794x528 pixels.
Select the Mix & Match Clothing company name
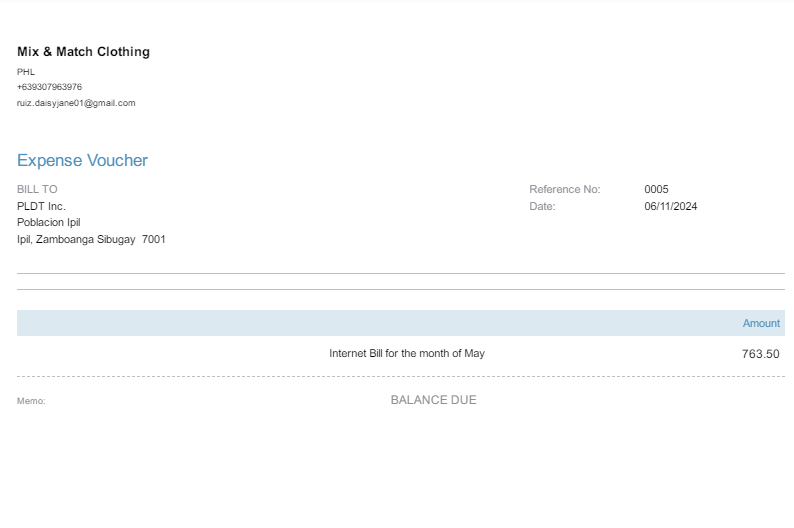(84, 52)
